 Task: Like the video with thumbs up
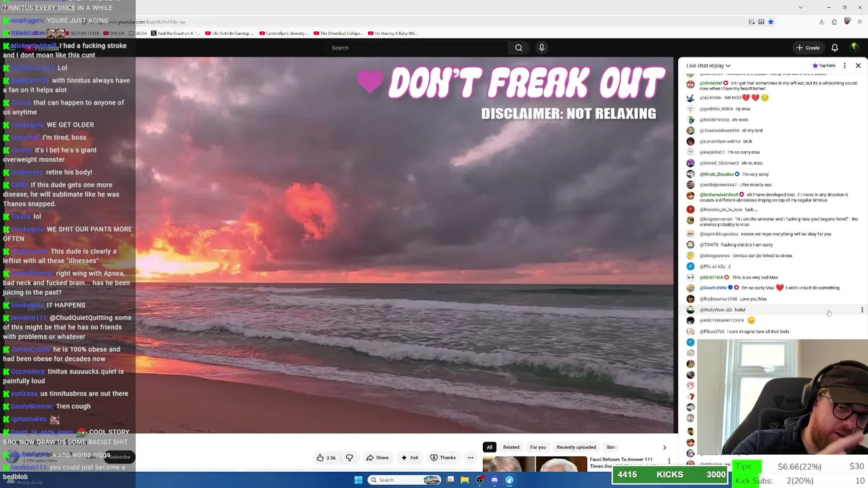coord(326,457)
